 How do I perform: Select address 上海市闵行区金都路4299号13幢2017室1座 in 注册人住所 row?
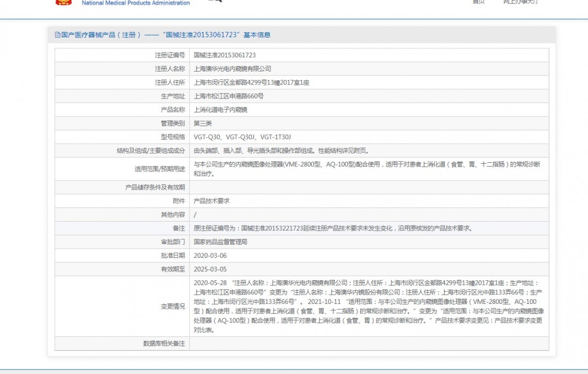pos(252,83)
